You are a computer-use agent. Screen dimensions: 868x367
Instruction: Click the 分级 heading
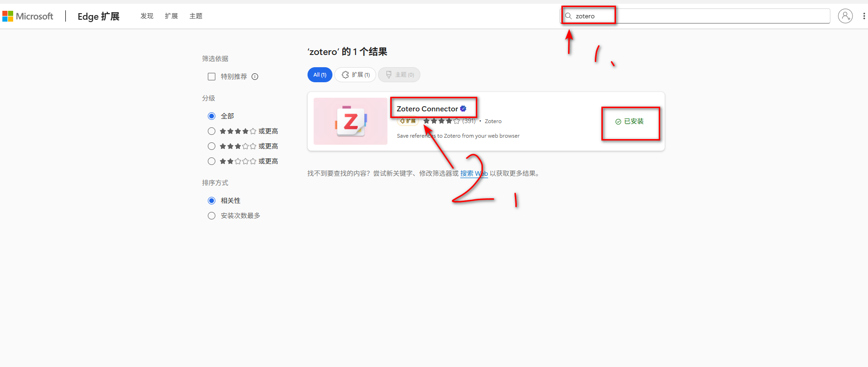(209, 98)
